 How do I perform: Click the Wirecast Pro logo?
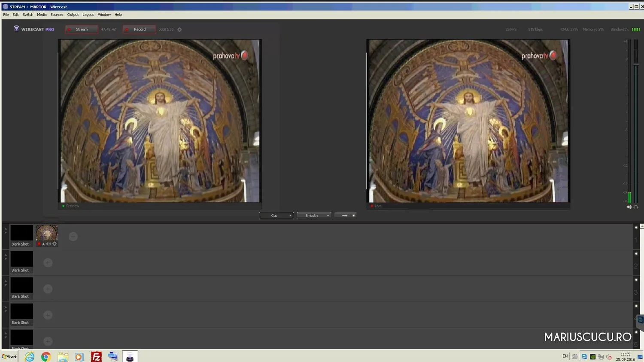34,29
